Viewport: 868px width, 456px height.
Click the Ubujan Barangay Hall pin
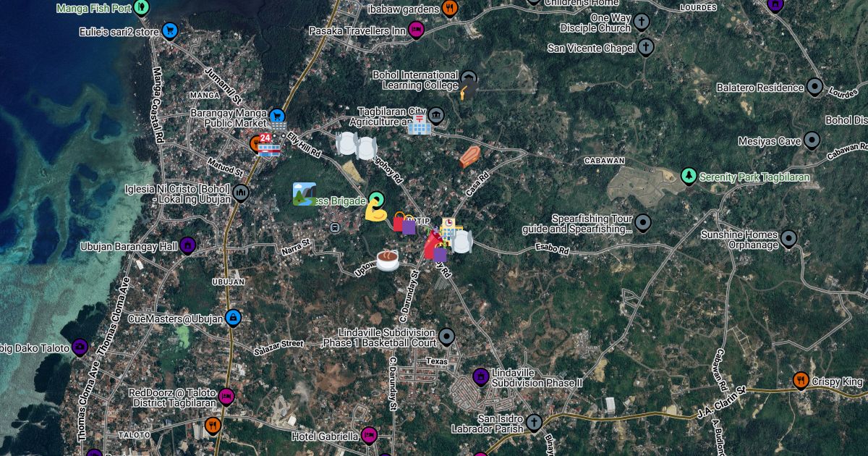tap(187, 246)
